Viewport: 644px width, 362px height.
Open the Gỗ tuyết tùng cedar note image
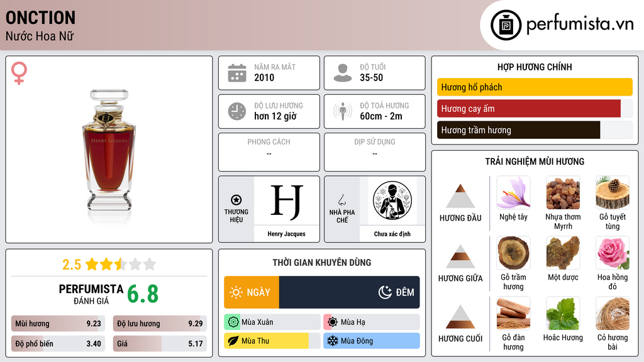point(613,192)
